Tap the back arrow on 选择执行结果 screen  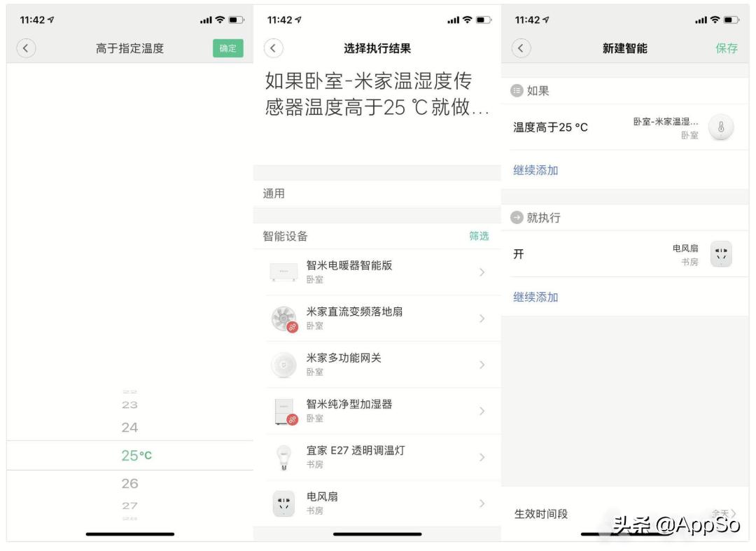click(x=274, y=48)
